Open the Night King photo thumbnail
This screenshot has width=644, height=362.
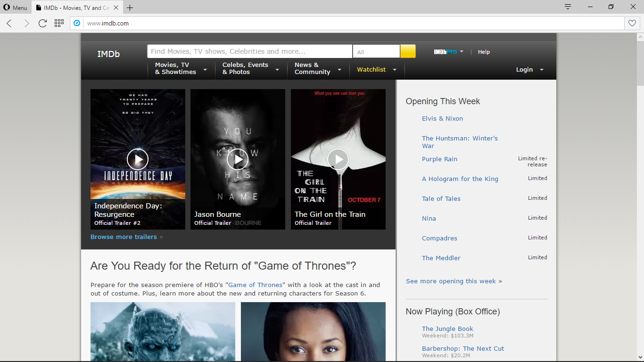[163, 332]
